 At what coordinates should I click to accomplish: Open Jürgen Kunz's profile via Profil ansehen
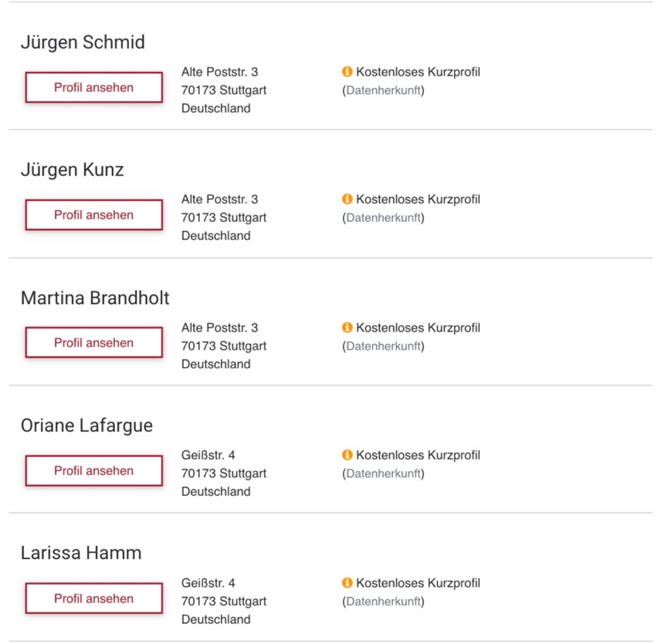[94, 215]
